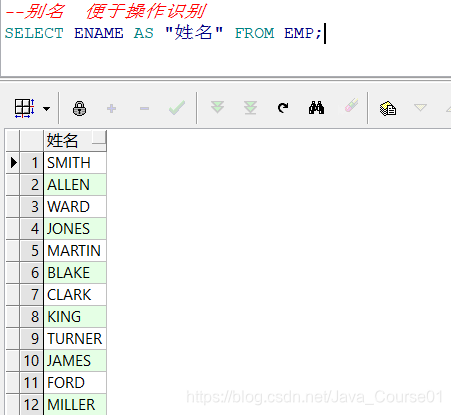Click the grid select-cells icon

coord(24,108)
